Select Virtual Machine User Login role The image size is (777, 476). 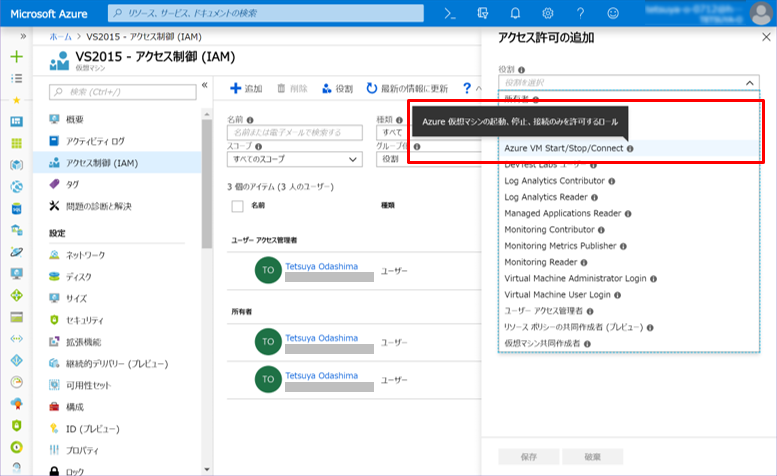(629, 295)
